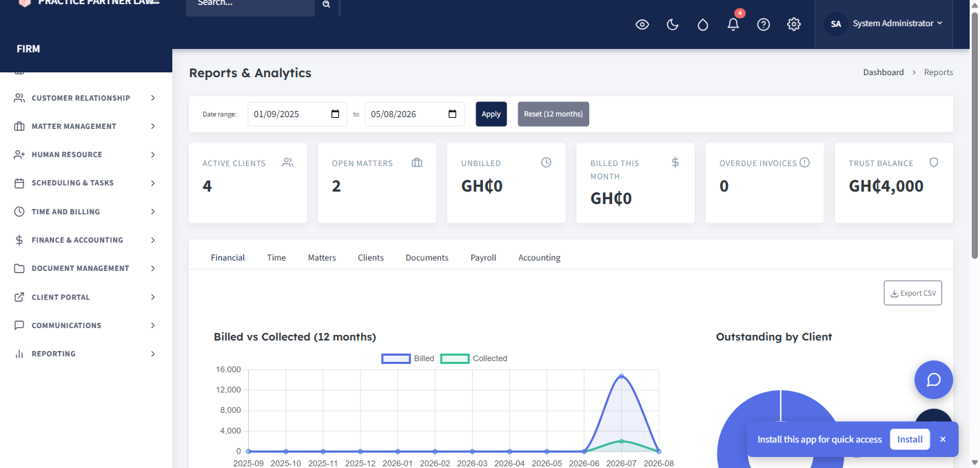Expand Finance & Accounting chevron
The width and height of the screenshot is (980, 468).
pos(153,240)
